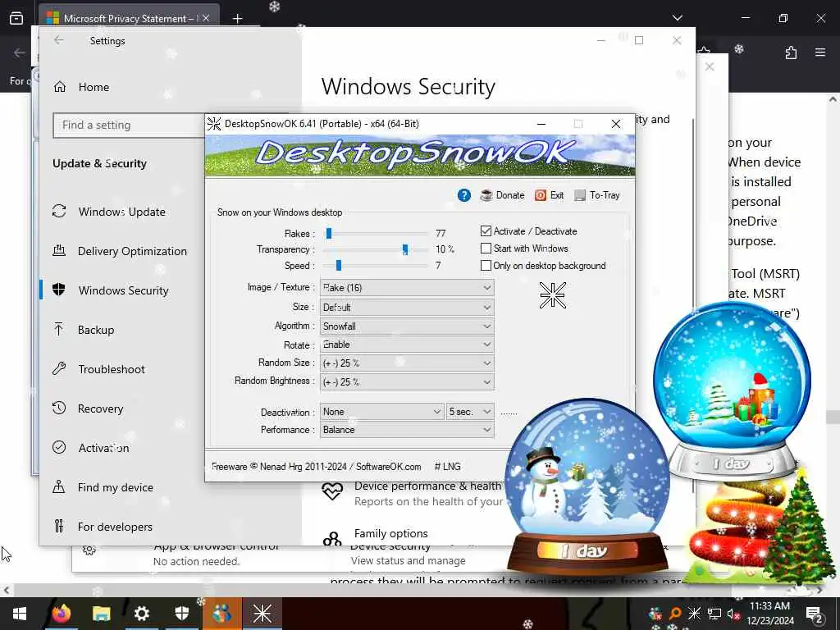
Task: Select Delivery Optimization in sidebar
Action: (x=122, y=251)
